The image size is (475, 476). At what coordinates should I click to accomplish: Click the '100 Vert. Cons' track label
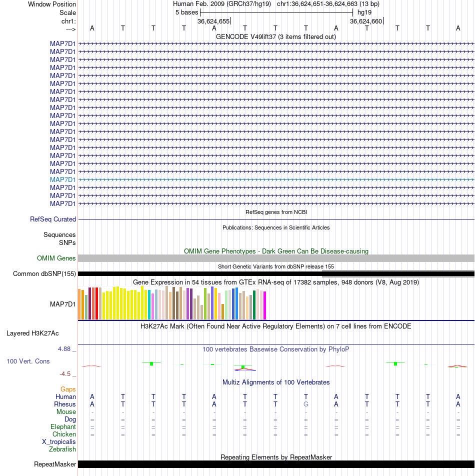tap(28, 361)
